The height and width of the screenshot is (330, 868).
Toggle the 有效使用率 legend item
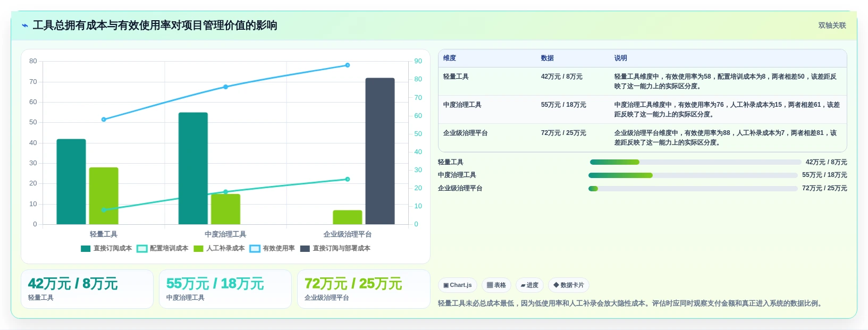pos(272,248)
